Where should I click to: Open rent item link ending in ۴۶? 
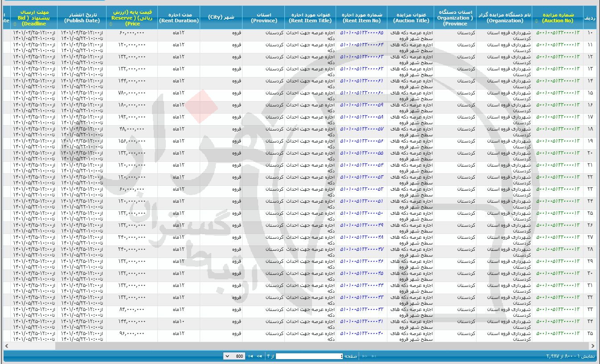pyautogui.click(x=362, y=261)
